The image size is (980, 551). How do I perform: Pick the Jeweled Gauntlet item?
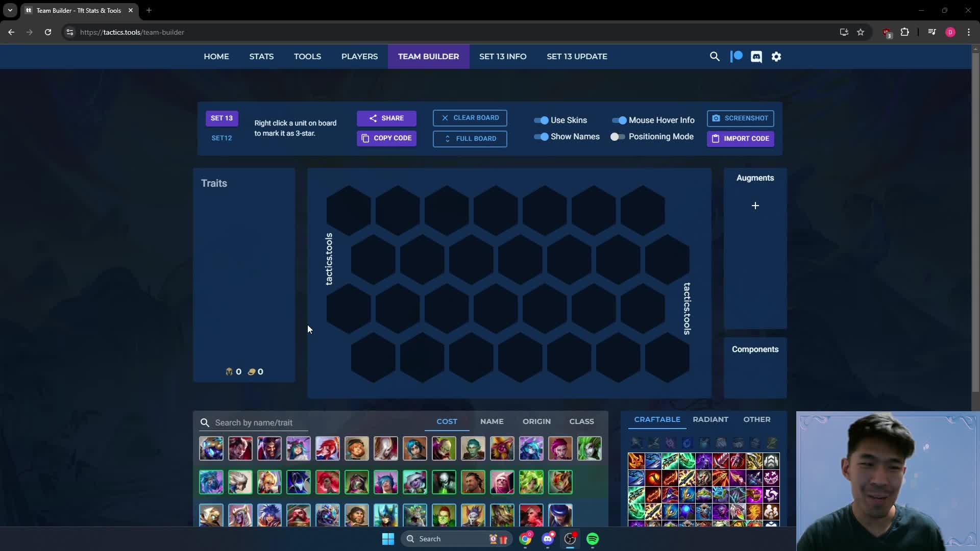(x=754, y=495)
